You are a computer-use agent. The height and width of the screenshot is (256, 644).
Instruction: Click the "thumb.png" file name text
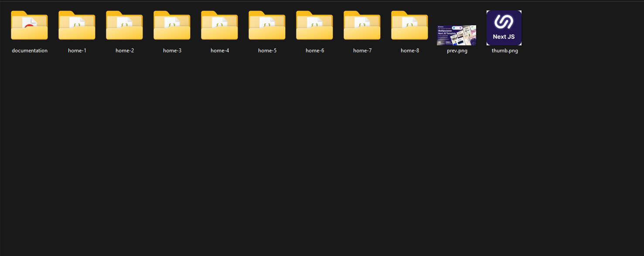click(x=504, y=51)
